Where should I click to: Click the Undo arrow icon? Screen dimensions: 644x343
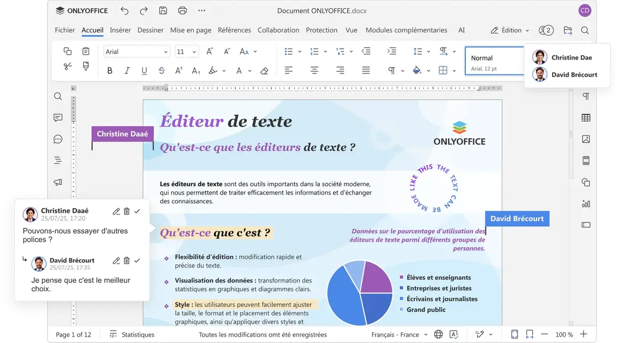point(125,11)
